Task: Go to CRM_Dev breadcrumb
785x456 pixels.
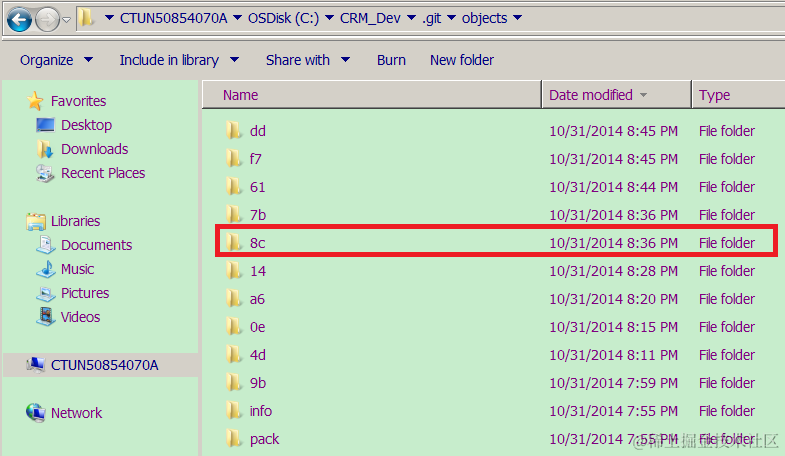Action: [x=370, y=19]
